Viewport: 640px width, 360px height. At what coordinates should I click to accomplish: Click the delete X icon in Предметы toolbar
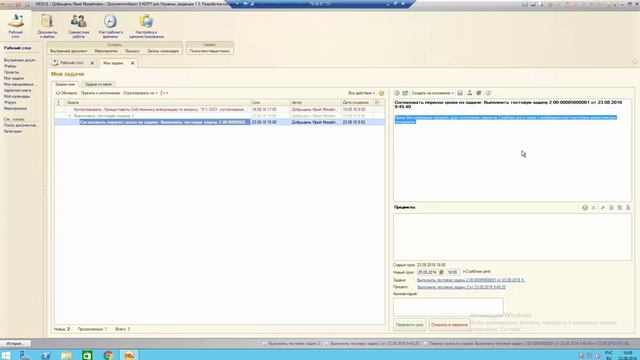click(593, 208)
